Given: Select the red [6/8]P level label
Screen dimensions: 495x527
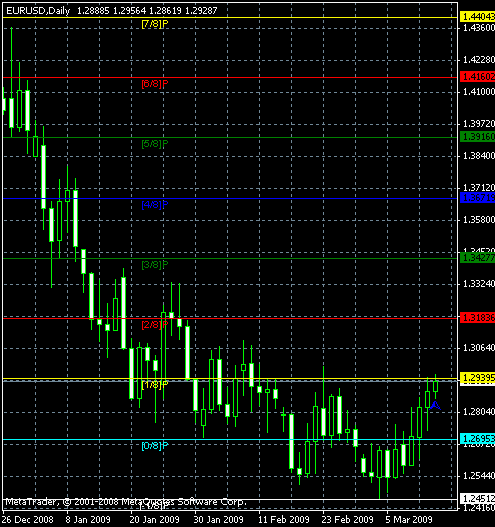Looking at the screenshot, I should point(155,84).
